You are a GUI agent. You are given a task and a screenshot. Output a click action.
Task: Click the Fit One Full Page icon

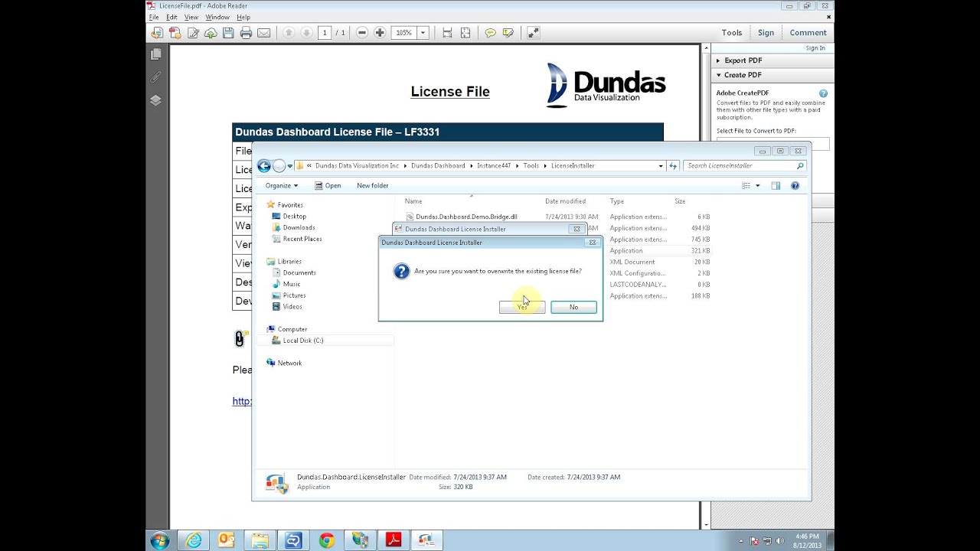click(x=465, y=33)
